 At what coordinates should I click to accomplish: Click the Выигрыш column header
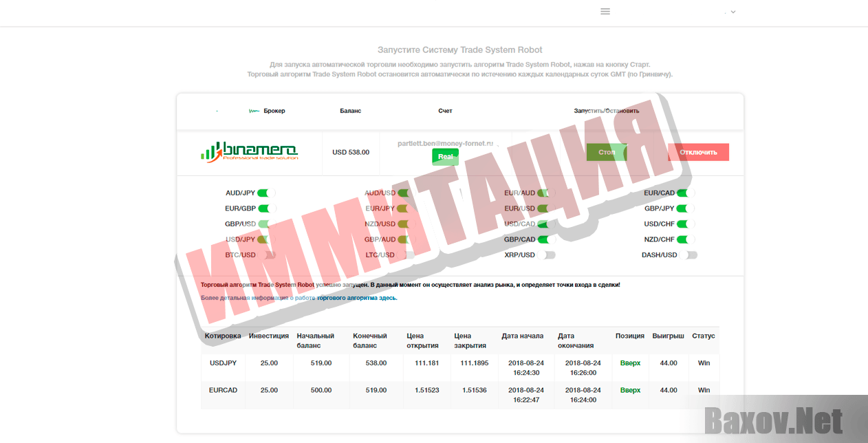668,336
